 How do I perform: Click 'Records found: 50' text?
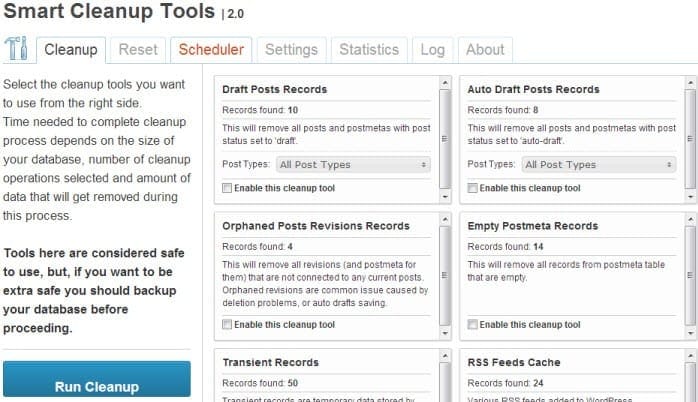260,383
